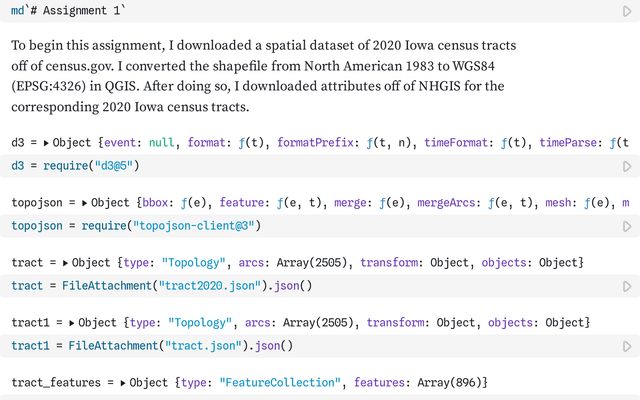Expand the tract1 Topology object triangle

click(72, 323)
